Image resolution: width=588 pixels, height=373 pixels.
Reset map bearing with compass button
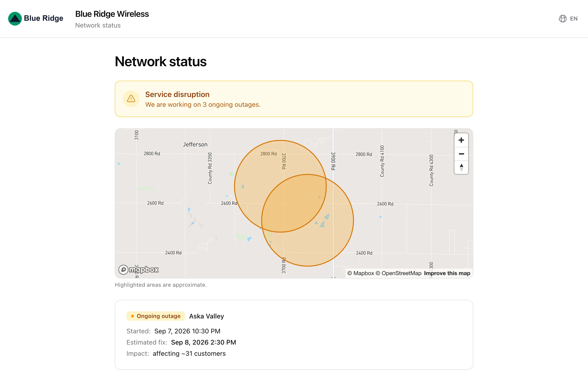point(461,167)
